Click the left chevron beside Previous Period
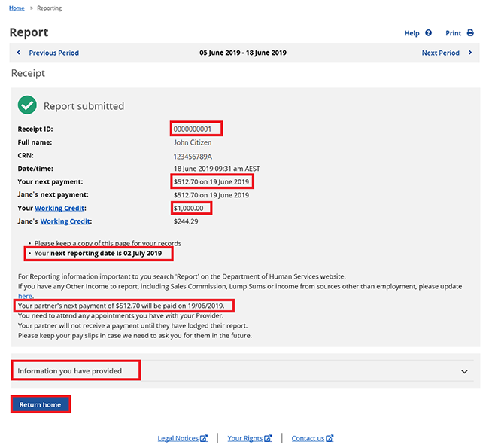 pos(19,53)
